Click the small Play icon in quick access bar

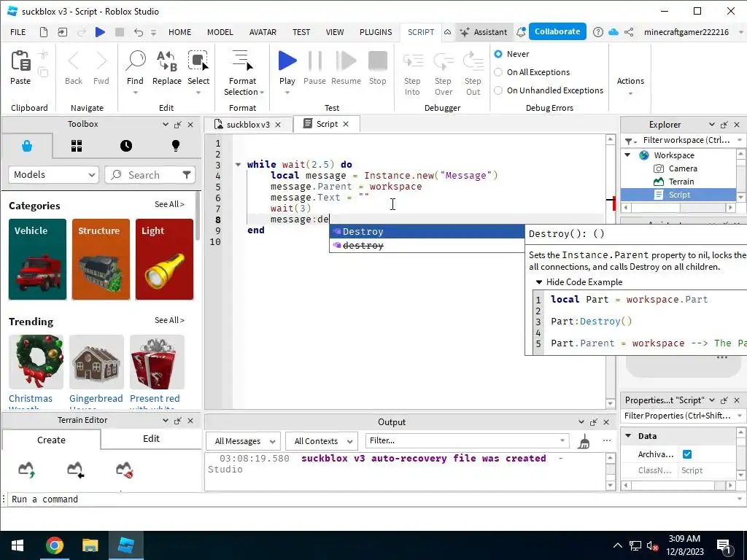[100, 32]
